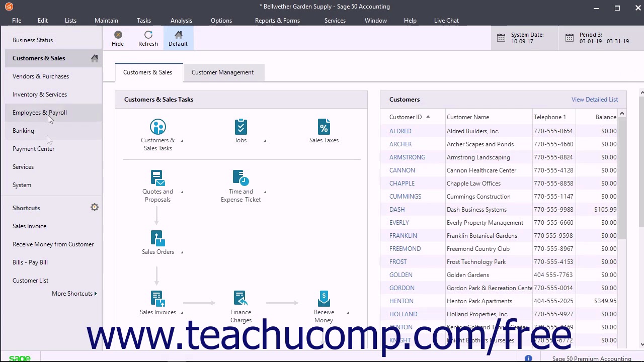
Task: Click Customers list scroll up arrow
Action: [622, 114]
